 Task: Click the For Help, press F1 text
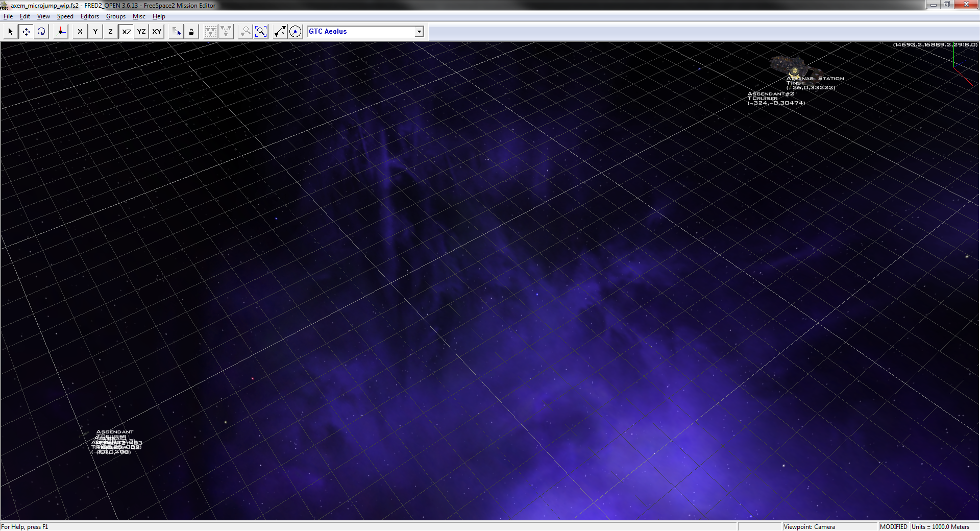[x=24, y=527]
